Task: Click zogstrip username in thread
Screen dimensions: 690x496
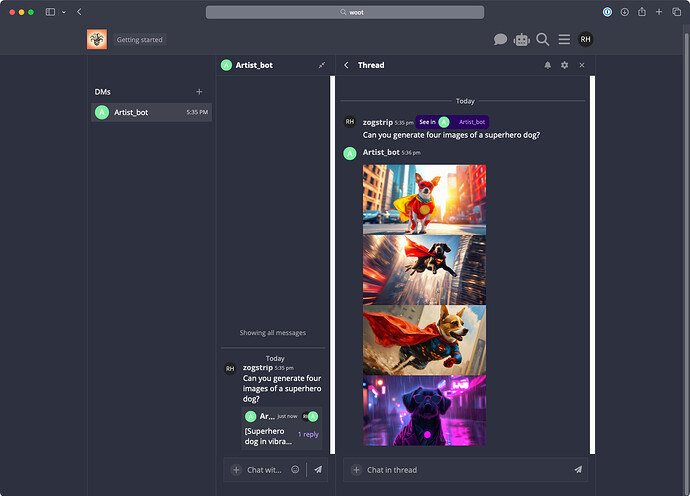Action: 378,122
